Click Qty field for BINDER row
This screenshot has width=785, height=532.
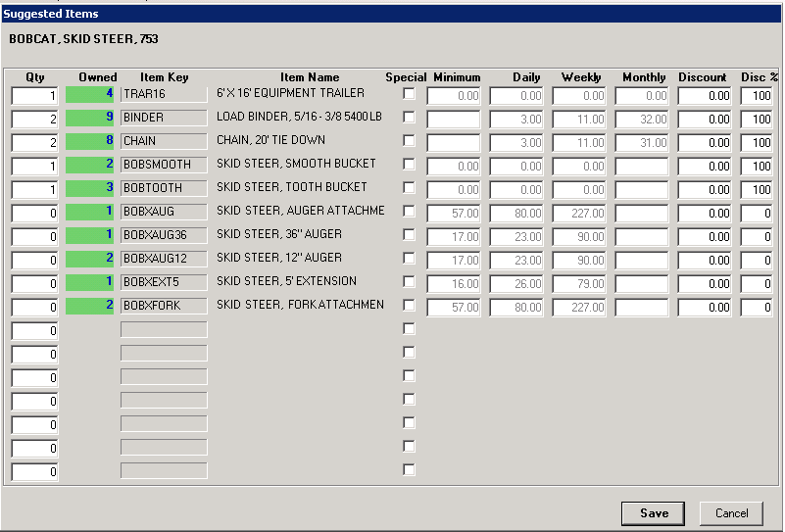[x=34, y=120]
